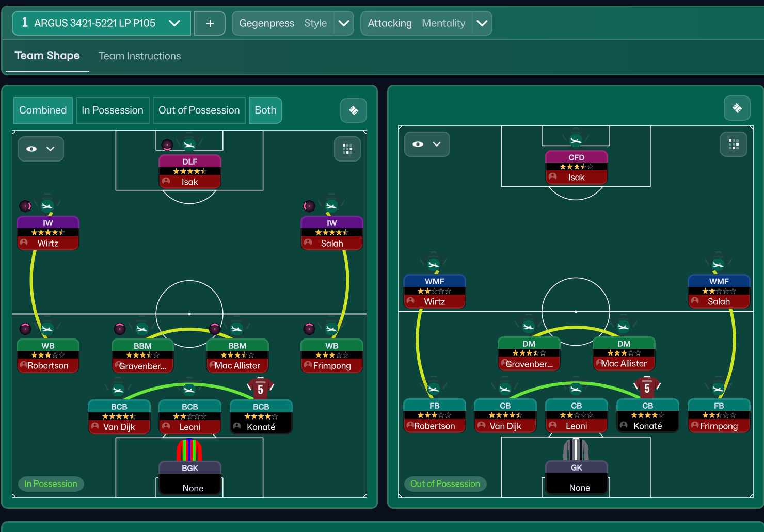The width and height of the screenshot is (764, 532).
Task: Click Konaté's number 5 shirt icon, left pitch
Action: (x=261, y=389)
